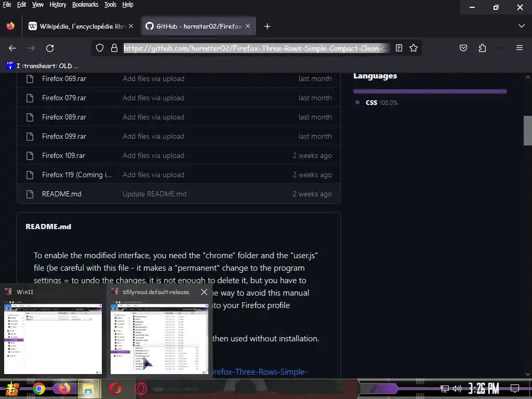Open the tracking protection shield icon
Viewport: 532px width, 399px height.
pos(99,48)
